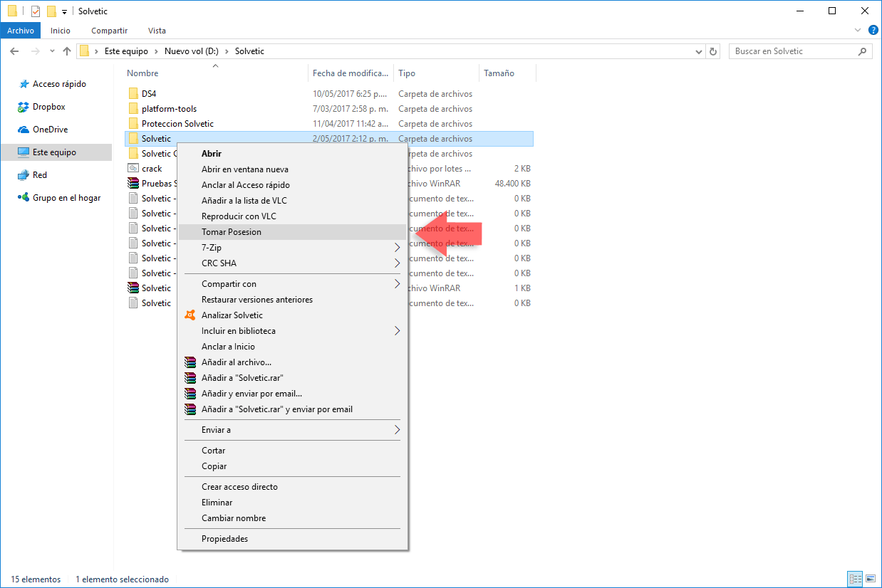Select the crack batch file icon
882x588 pixels.
(133, 169)
